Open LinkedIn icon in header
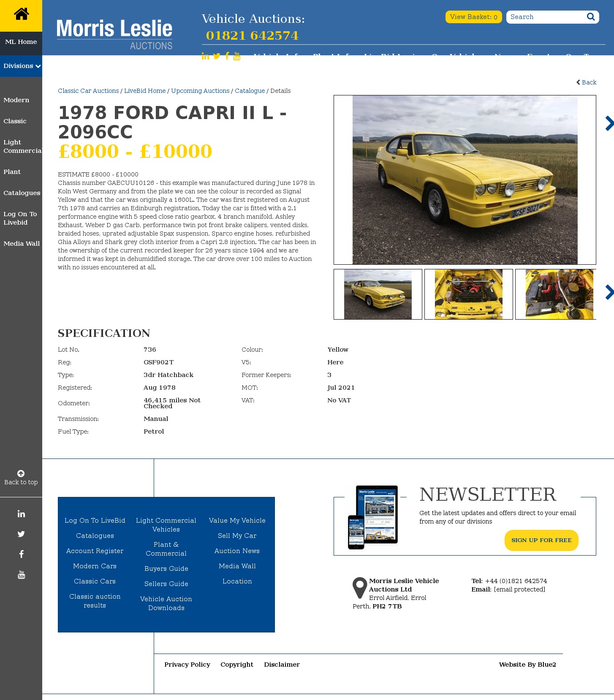Viewport: 614px width, 700px height. pos(205,56)
